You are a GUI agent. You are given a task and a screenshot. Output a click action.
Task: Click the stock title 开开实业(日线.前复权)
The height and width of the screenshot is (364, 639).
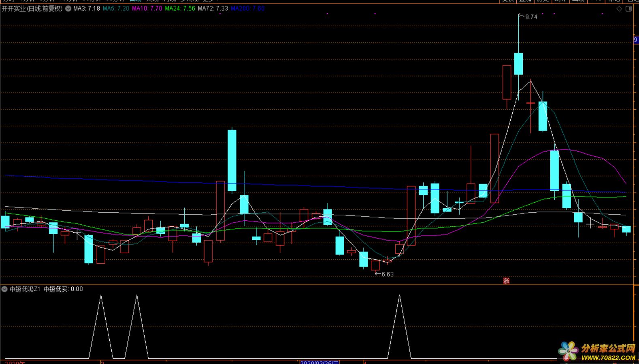coord(32,8)
